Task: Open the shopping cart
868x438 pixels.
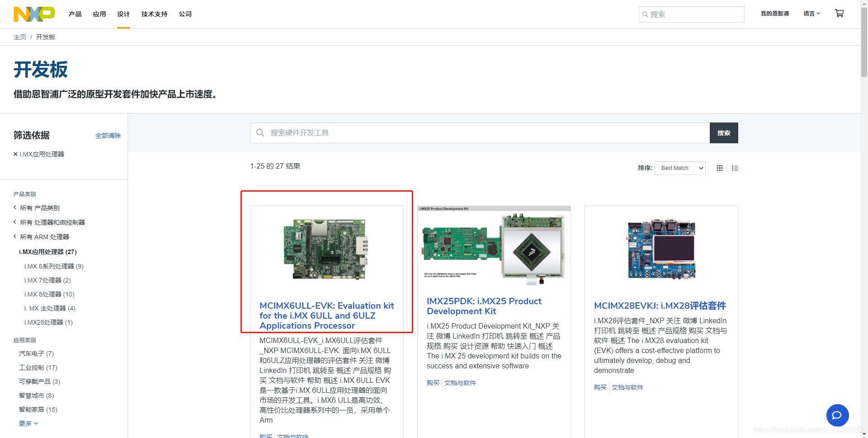Action: click(839, 14)
